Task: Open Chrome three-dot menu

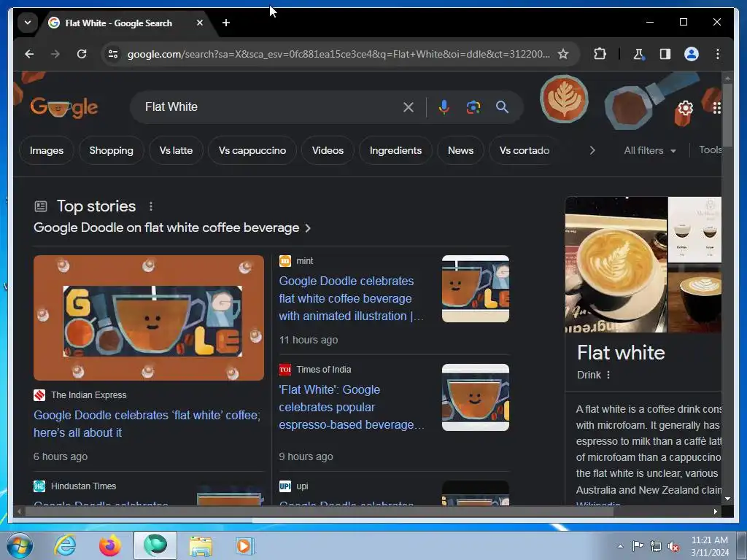Action: coord(718,54)
